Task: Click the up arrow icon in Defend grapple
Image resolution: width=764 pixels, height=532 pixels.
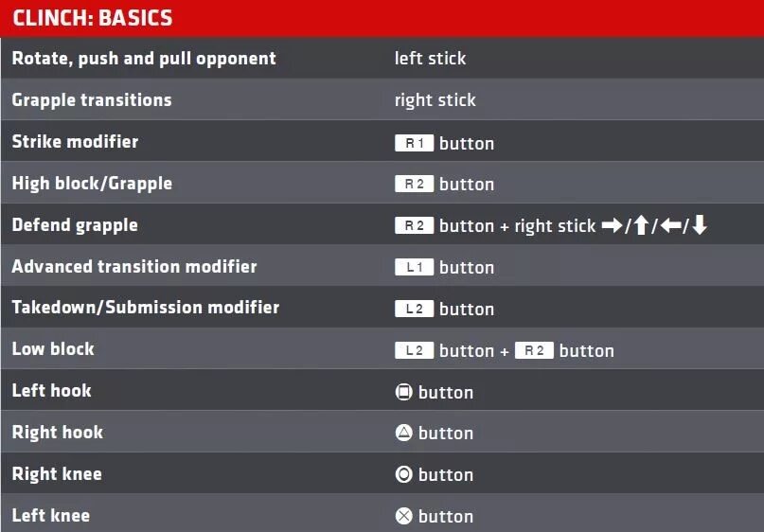Action: [640, 225]
